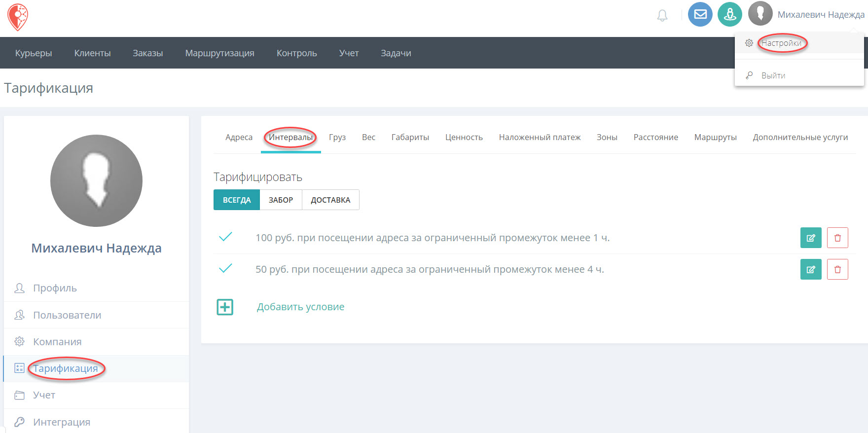The height and width of the screenshot is (433, 868).
Task: Open the blue messages envelope icon
Action: [x=700, y=14]
